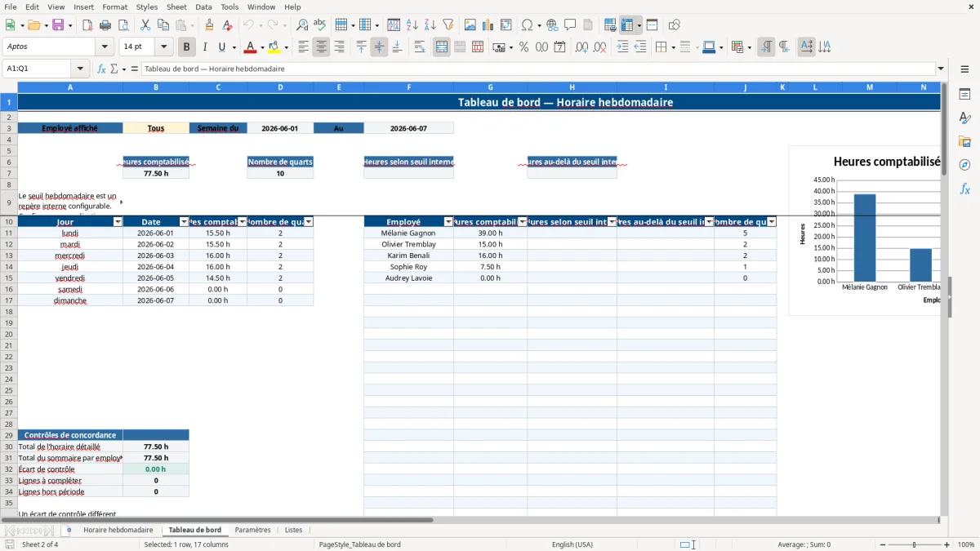
Task: Toggle Wrap Text
Action: click(420, 47)
